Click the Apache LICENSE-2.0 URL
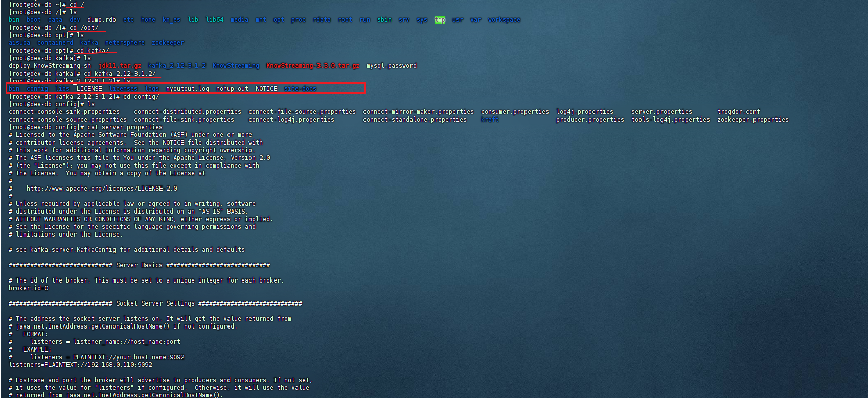 tap(102, 189)
